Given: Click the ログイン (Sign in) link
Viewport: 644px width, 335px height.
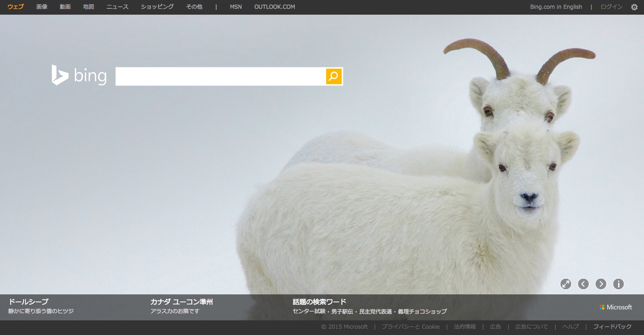Looking at the screenshot, I should point(611,7).
